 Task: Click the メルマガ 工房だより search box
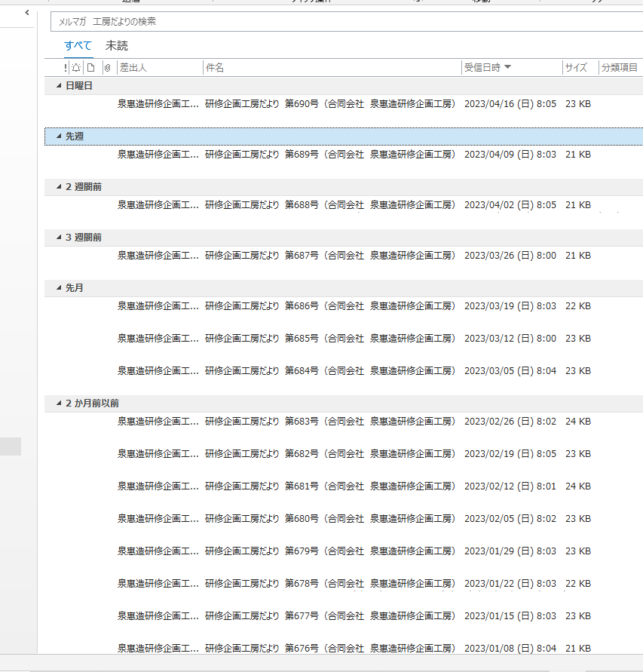(347, 21)
